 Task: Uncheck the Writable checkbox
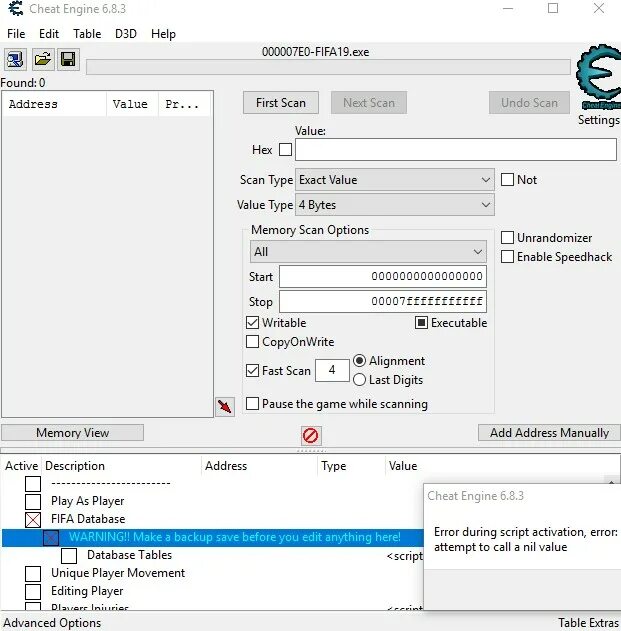(252, 323)
